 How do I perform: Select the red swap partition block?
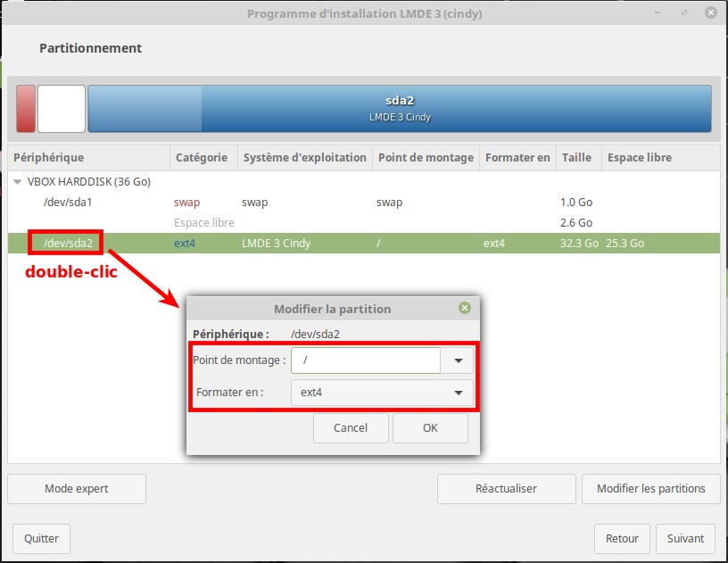(x=26, y=109)
